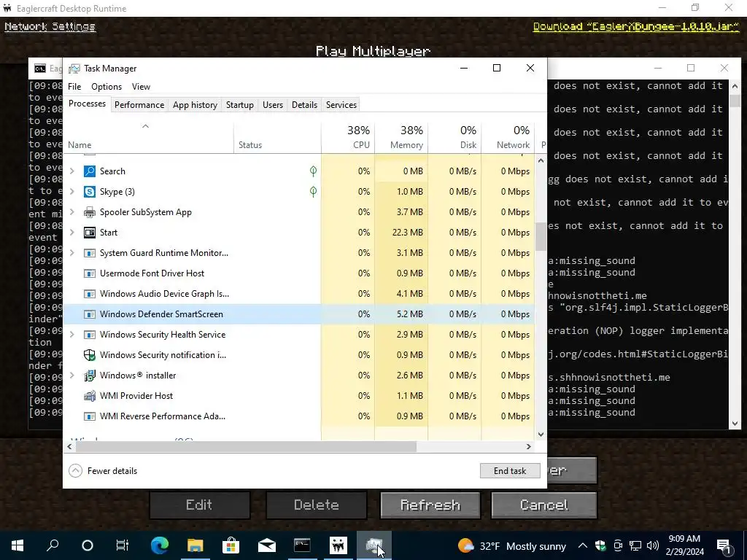This screenshot has height=560, width=747.
Task: Open Microsoft Edge from the taskbar
Action: coord(160,545)
